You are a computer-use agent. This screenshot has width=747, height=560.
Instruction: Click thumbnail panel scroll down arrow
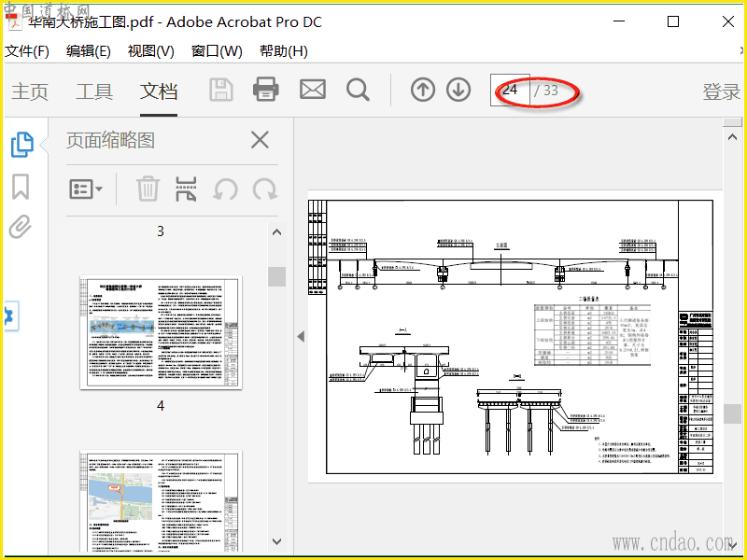pos(276,542)
